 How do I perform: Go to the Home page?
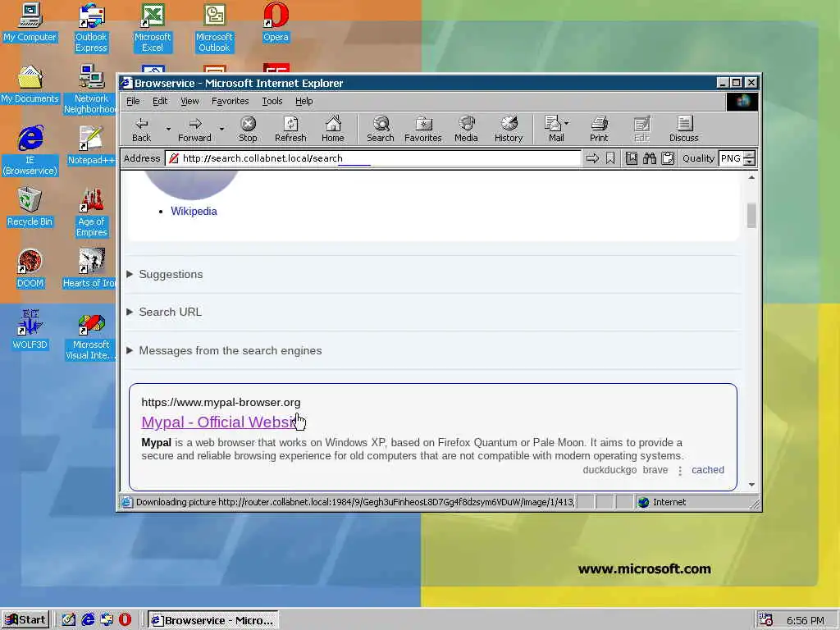pos(333,130)
